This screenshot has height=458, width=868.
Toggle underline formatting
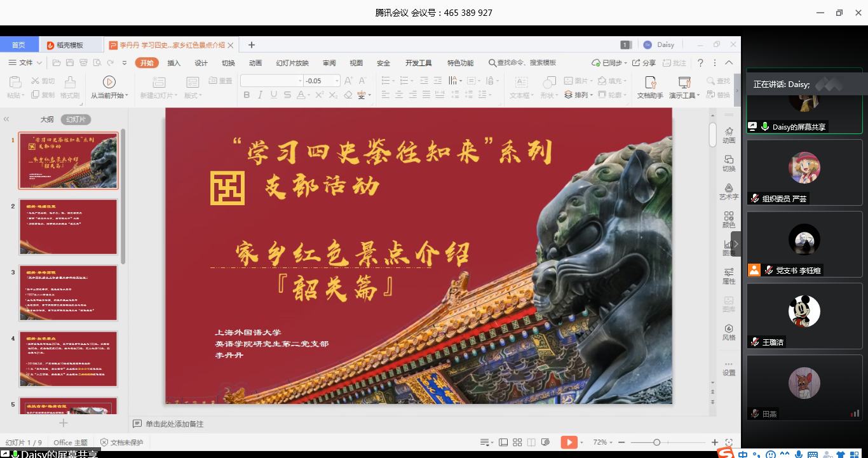pos(273,95)
